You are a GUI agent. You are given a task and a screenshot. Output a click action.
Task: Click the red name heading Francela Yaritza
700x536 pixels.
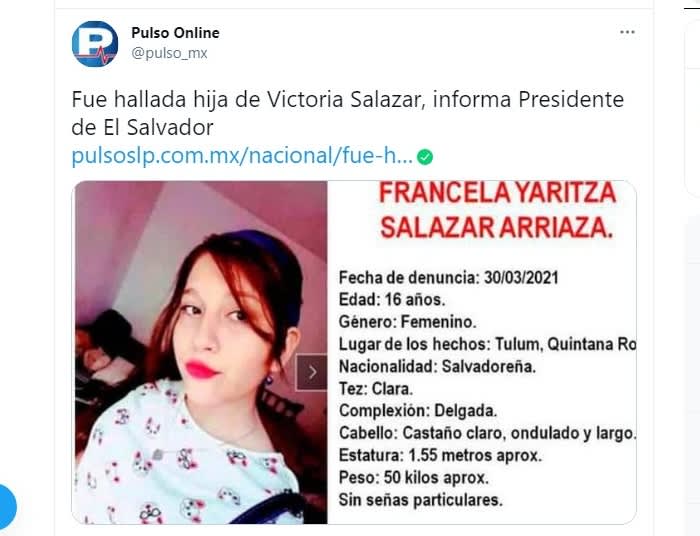click(x=498, y=193)
